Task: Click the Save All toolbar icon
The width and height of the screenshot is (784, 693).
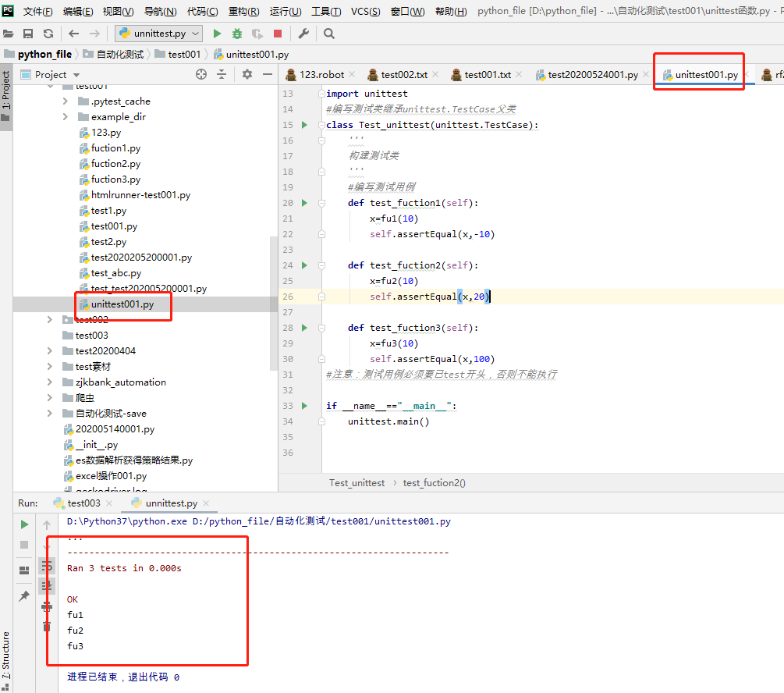Action: (28, 34)
